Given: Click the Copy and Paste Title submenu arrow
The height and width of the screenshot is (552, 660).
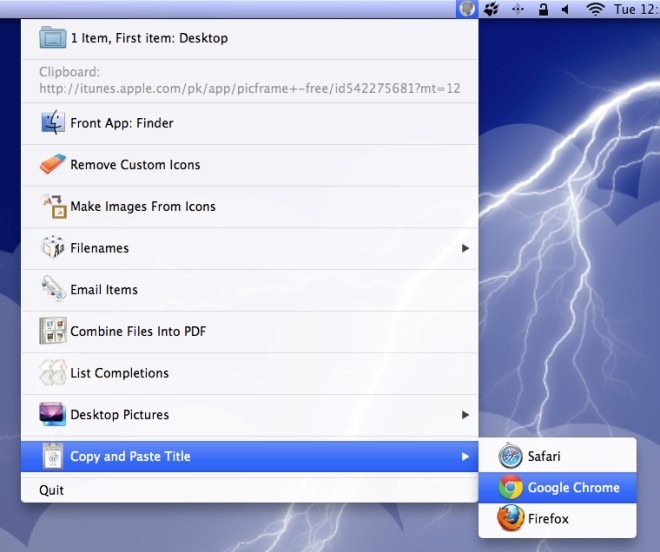Looking at the screenshot, I should [x=465, y=456].
